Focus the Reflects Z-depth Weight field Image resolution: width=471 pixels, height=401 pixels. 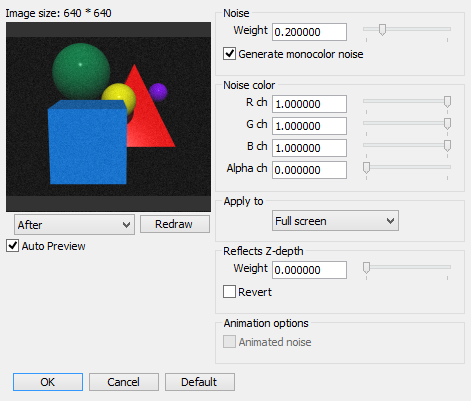[309, 270]
